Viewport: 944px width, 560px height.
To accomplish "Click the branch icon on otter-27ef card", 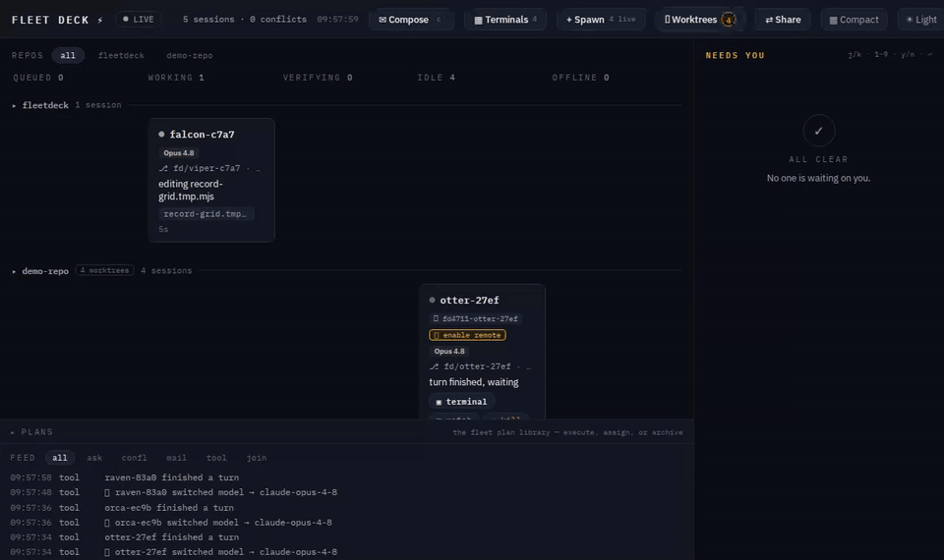I will point(434,366).
